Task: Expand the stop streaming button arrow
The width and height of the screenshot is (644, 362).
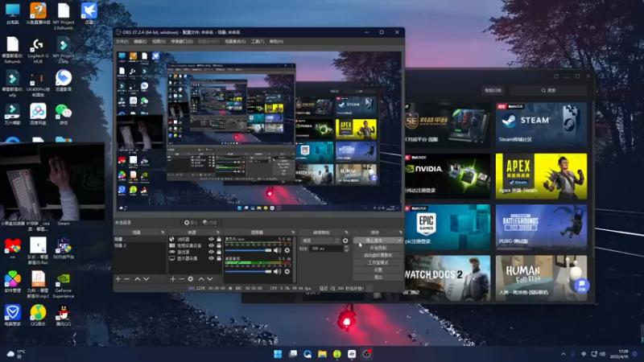Action: pyautogui.click(x=398, y=241)
